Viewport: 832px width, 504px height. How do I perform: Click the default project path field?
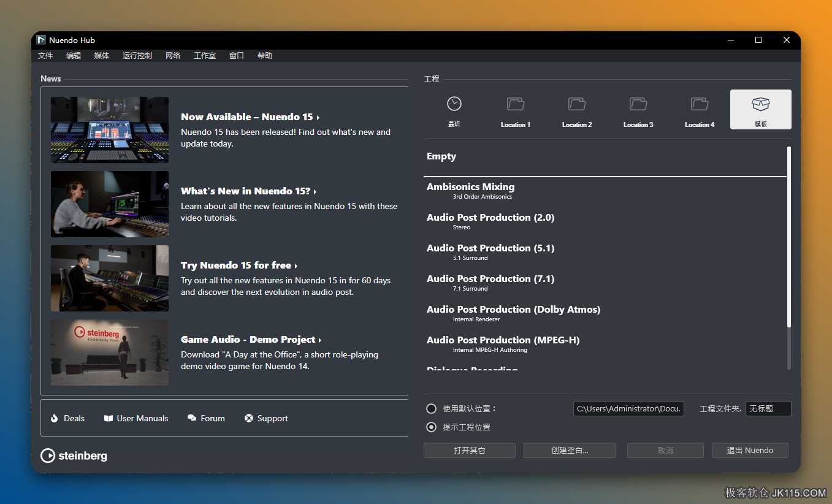coord(628,409)
